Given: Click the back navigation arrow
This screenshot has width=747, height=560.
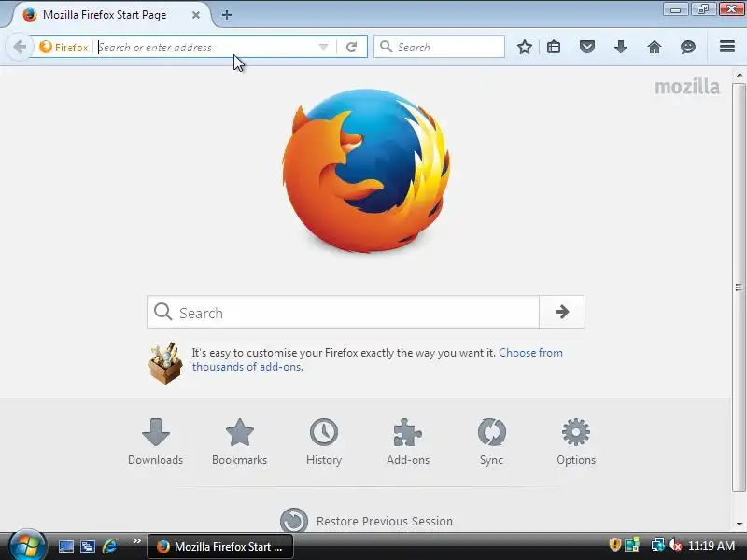Looking at the screenshot, I should pyautogui.click(x=20, y=48).
